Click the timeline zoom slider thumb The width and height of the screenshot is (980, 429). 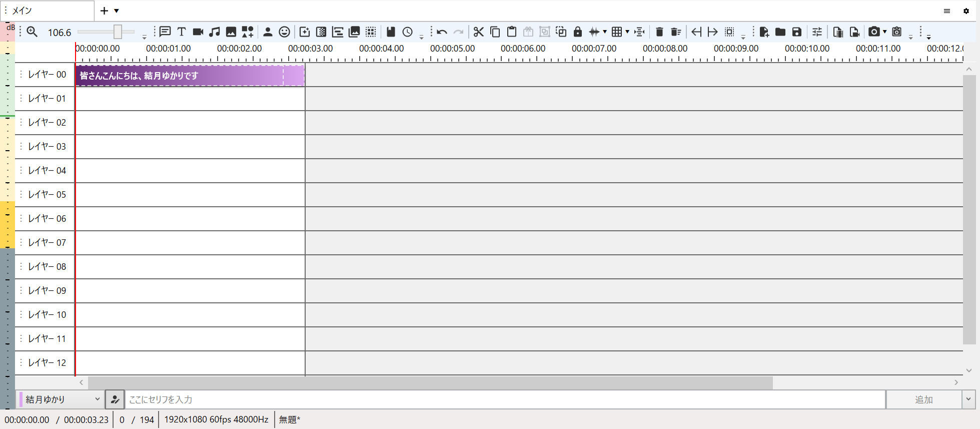[x=118, y=32]
